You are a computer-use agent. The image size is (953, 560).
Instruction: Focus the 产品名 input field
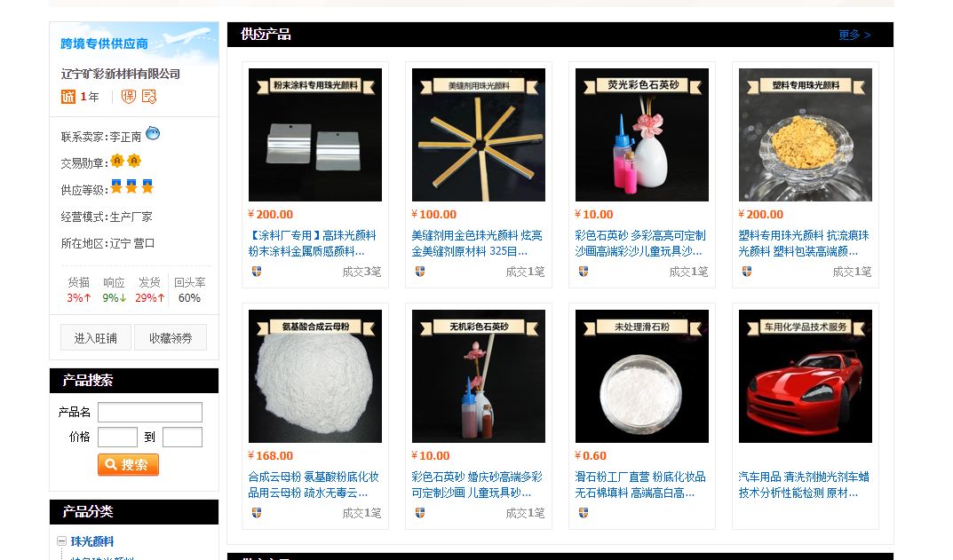click(x=150, y=412)
